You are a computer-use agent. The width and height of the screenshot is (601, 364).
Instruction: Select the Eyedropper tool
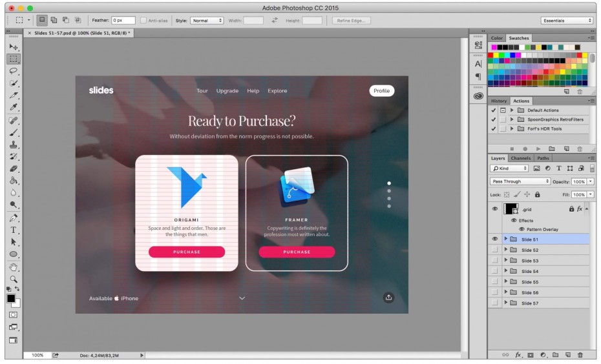point(14,107)
